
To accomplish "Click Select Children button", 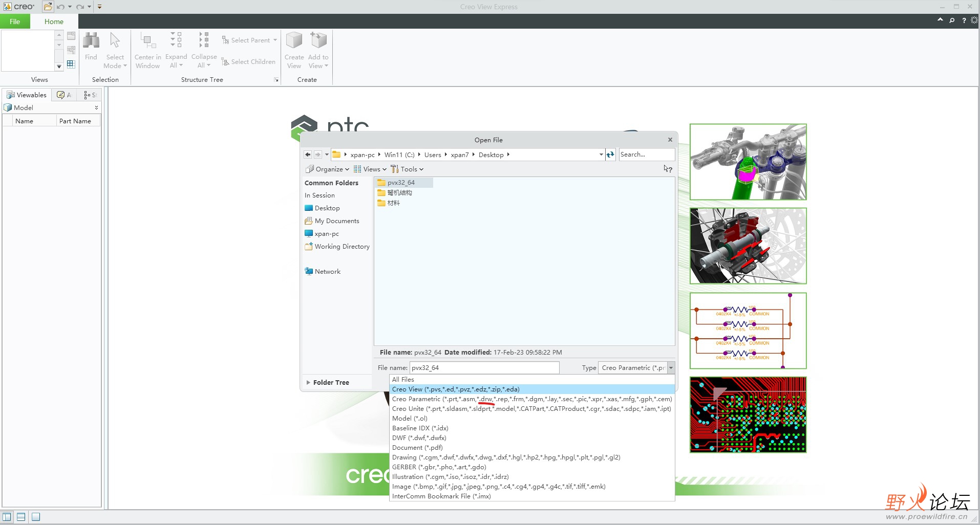I will coord(249,61).
